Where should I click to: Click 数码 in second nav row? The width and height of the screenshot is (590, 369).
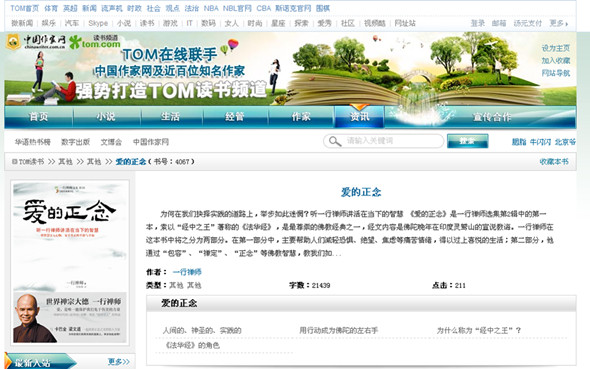point(208,23)
